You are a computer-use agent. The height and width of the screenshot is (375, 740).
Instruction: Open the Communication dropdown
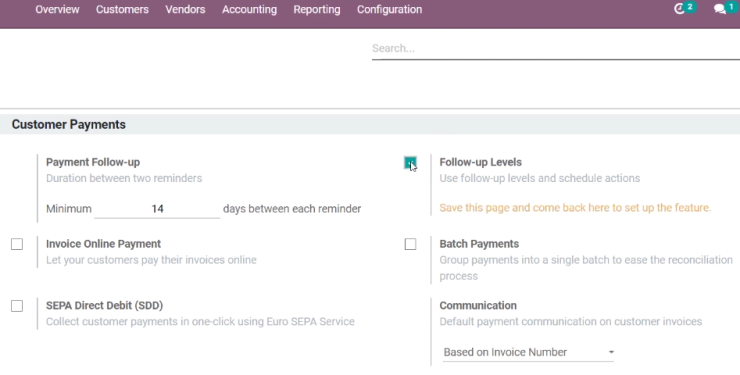(x=528, y=352)
